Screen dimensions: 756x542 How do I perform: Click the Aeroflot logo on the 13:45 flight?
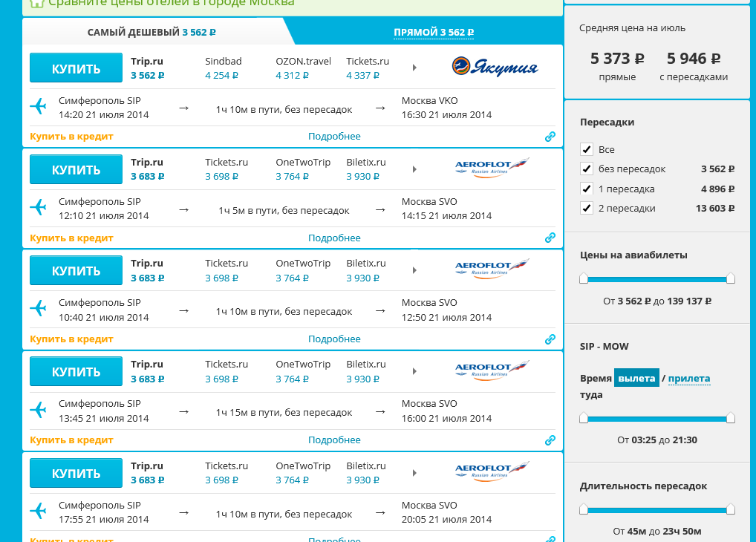(x=492, y=371)
